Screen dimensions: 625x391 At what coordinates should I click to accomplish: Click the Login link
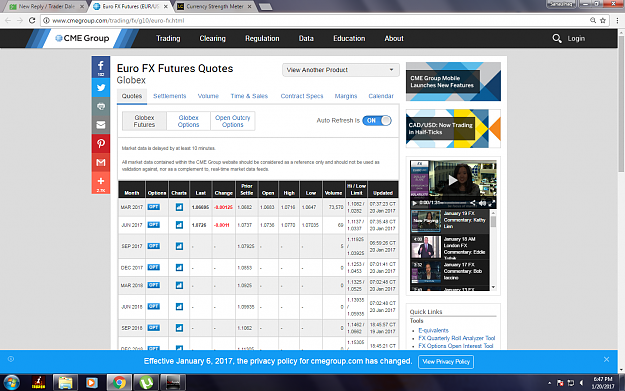coord(576,38)
